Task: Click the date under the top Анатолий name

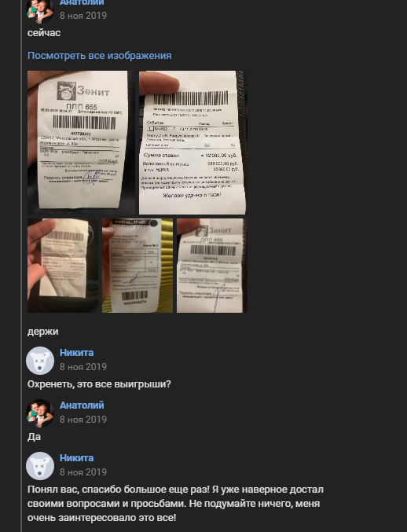Action: coord(83,16)
